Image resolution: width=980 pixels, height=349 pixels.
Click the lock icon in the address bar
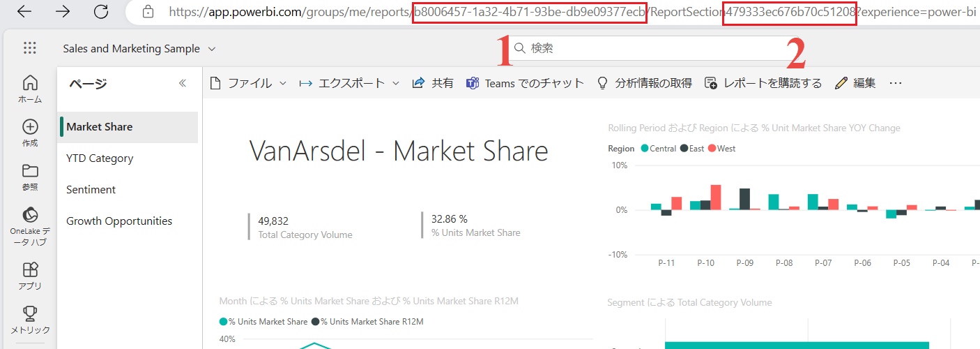tap(147, 11)
